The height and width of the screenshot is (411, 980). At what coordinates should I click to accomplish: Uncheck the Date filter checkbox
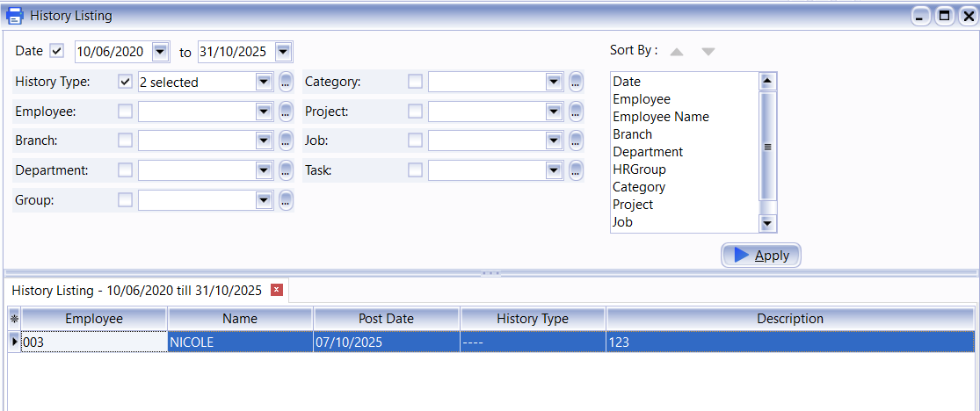[x=57, y=51]
